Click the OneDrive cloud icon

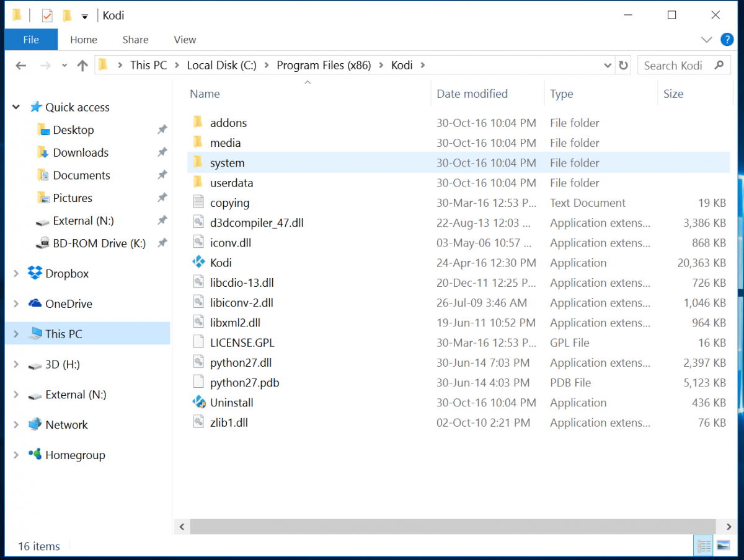coord(35,304)
